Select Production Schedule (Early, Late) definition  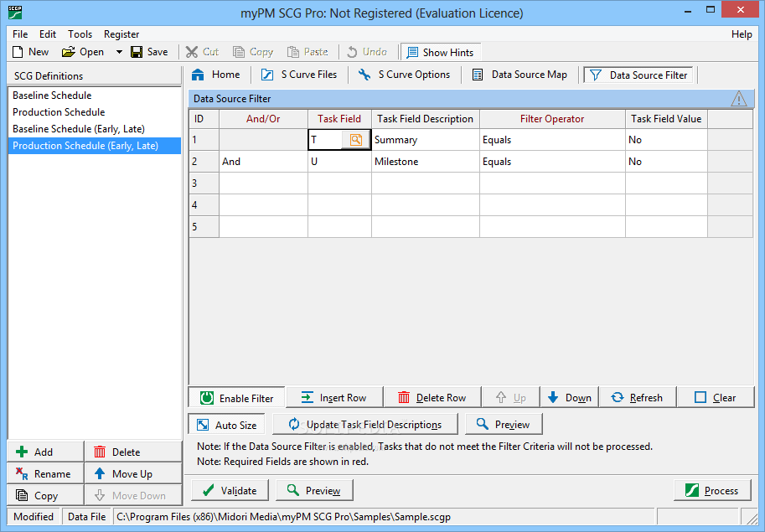[95, 146]
